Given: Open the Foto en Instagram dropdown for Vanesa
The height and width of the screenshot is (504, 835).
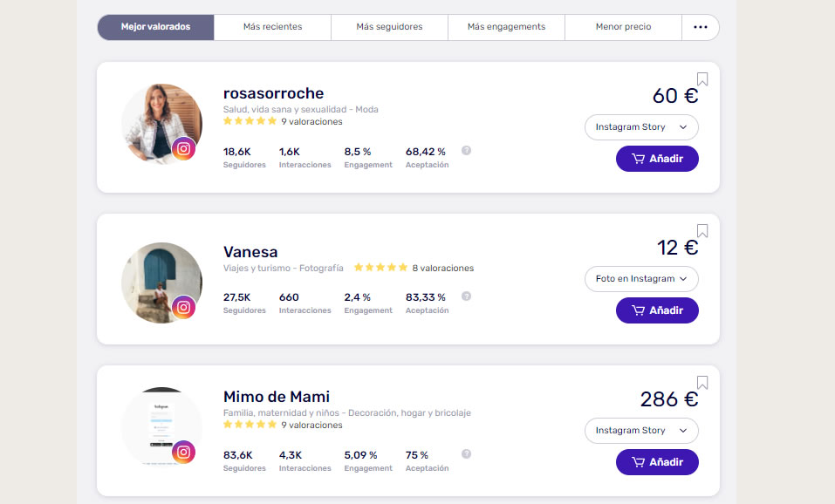Looking at the screenshot, I should pos(641,279).
